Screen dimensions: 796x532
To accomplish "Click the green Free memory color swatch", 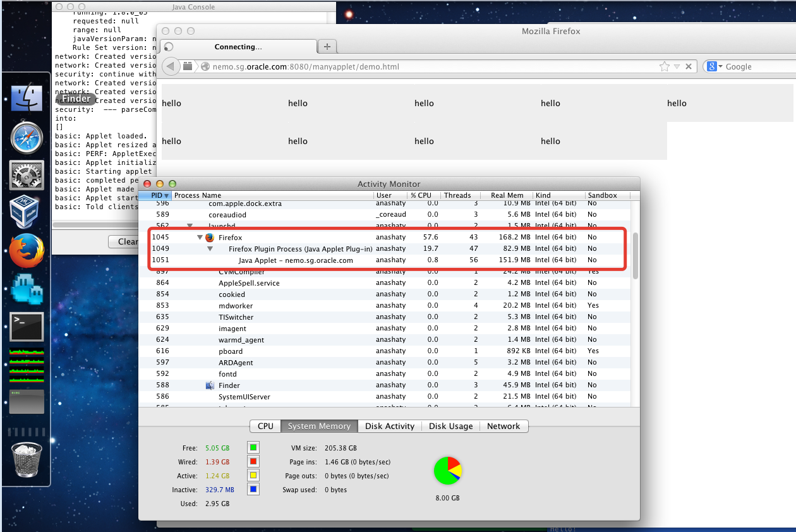I will pyautogui.click(x=253, y=448).
